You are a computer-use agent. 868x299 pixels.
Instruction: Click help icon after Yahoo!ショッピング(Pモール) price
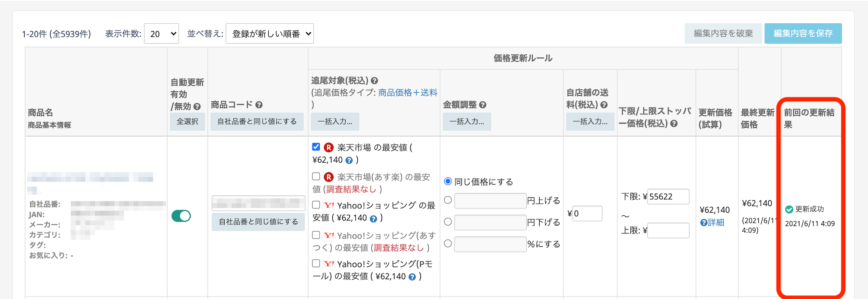point(412,277)
